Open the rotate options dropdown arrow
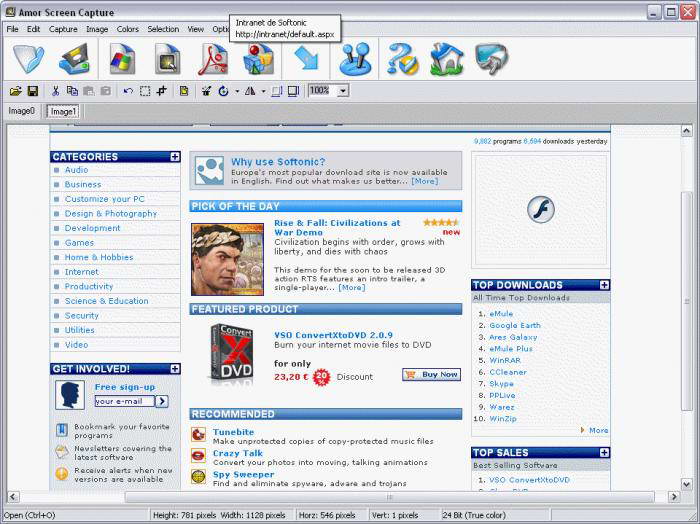This screenshot has height=524, width=700. point(237,91)
